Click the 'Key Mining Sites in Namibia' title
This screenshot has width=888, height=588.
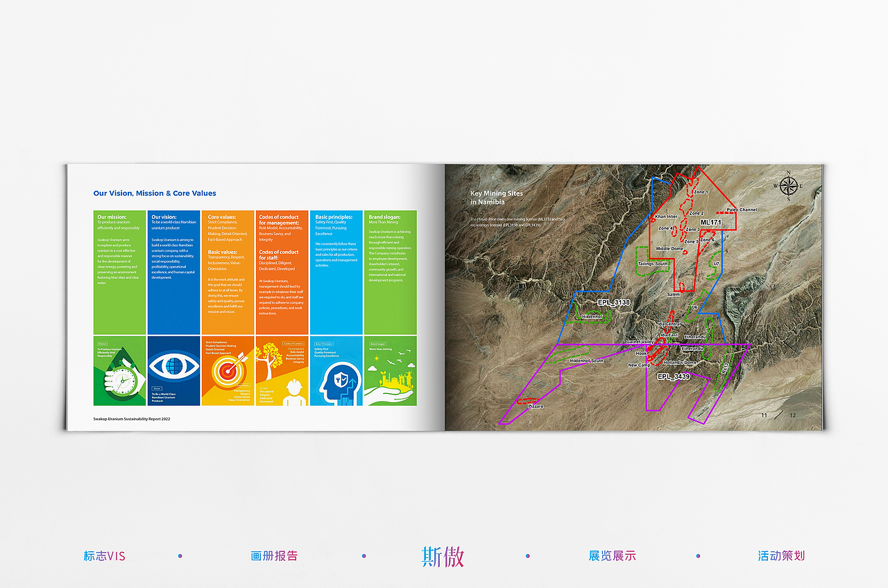(497, 198)
